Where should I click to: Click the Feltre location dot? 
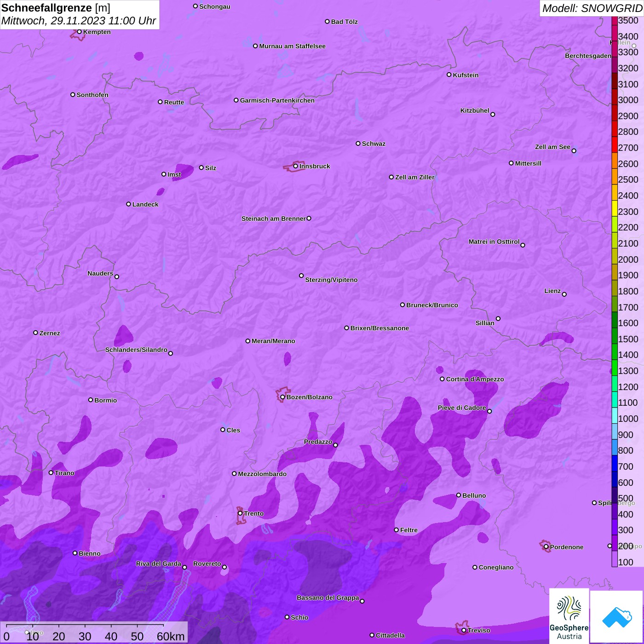click(x=396, y=530)
